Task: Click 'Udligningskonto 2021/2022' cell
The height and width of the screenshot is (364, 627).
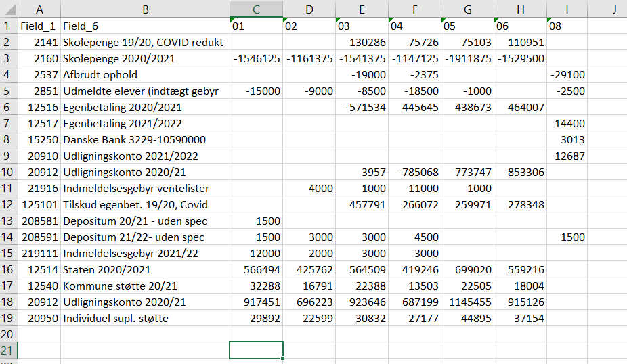Action: pyautogui.click(x=145, y=156)
